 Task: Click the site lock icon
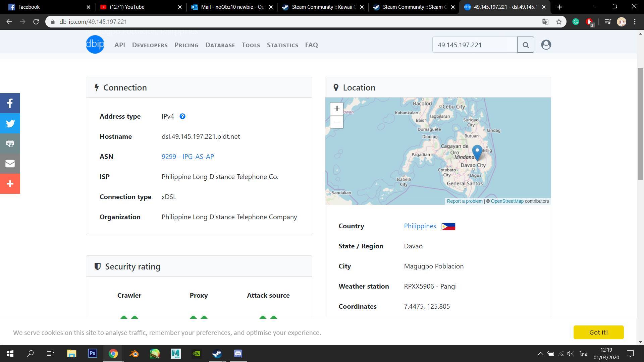(53, 22)
